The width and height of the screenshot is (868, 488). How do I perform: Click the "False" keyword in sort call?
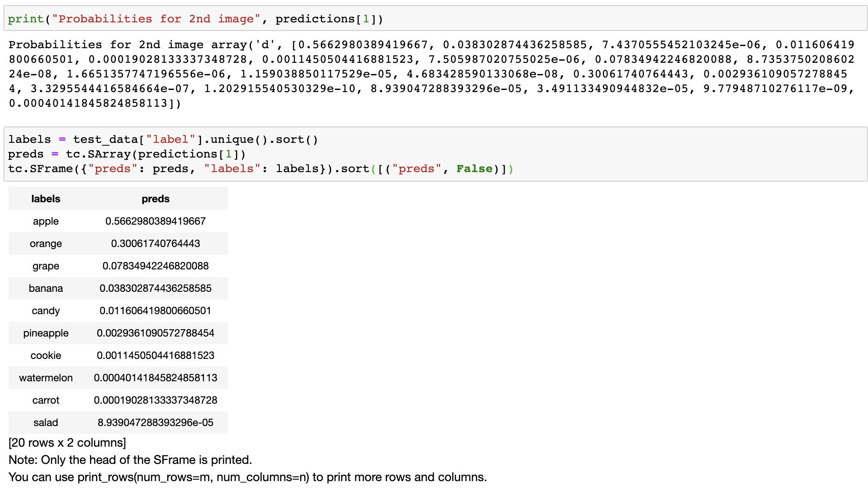click(x=474, y=169)
